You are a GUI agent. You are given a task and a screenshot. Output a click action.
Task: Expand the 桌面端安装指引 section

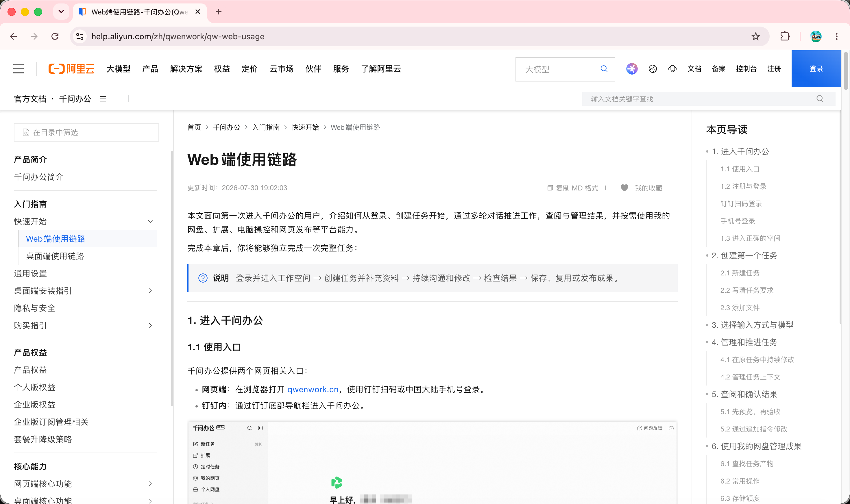tap(151, 291)
